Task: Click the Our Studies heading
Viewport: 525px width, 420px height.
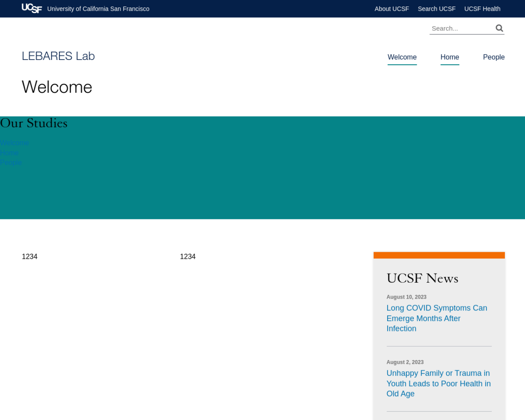Action: (34, 123)
